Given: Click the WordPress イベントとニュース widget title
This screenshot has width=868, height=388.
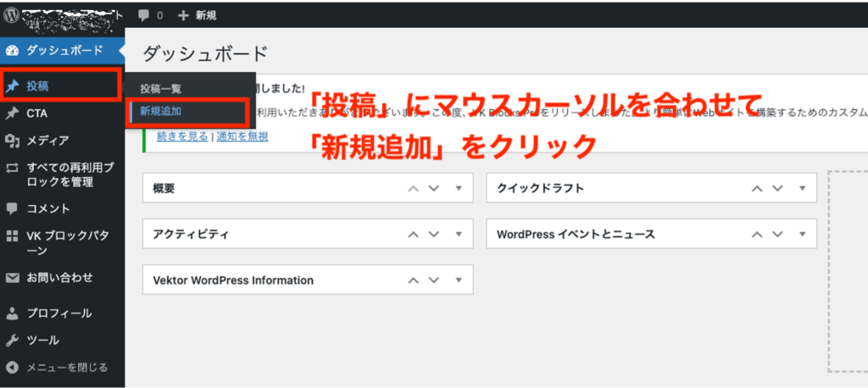Looking at the screenshot, I should click(576, 234).
